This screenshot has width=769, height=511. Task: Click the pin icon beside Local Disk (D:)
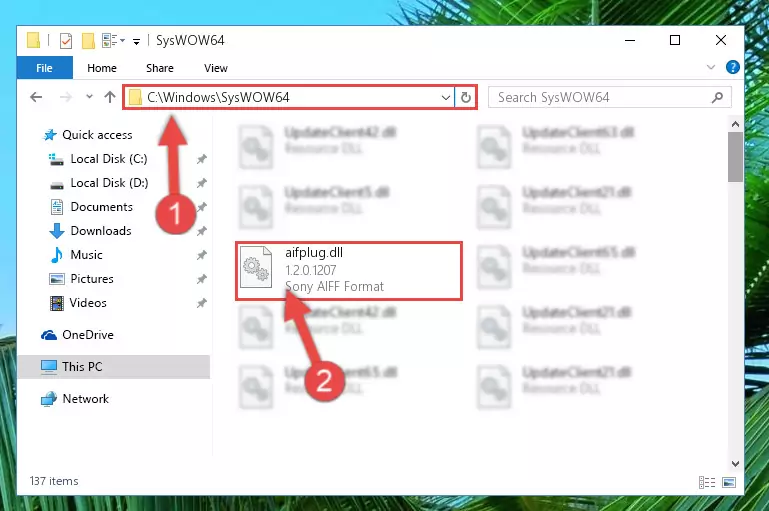point(202,183)
